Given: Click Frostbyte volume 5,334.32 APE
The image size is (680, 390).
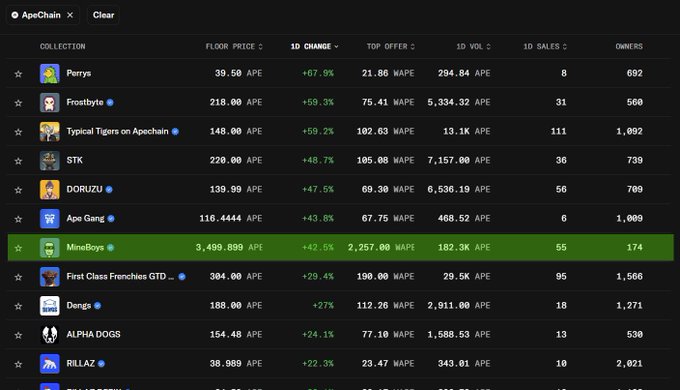Looking at the screenshot, I should pos(459,102).
